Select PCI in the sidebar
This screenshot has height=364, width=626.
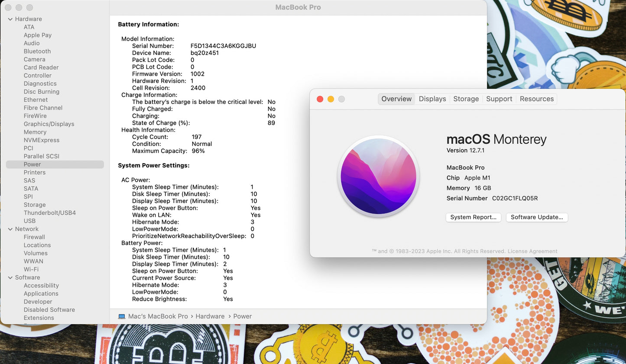29,148
